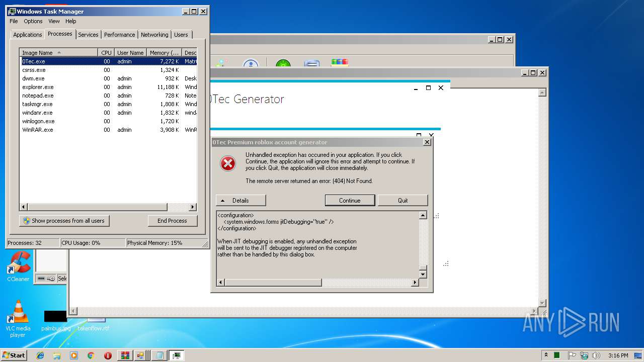
Task: Click the 3:16 PM clock
Action: coord(618,355)
